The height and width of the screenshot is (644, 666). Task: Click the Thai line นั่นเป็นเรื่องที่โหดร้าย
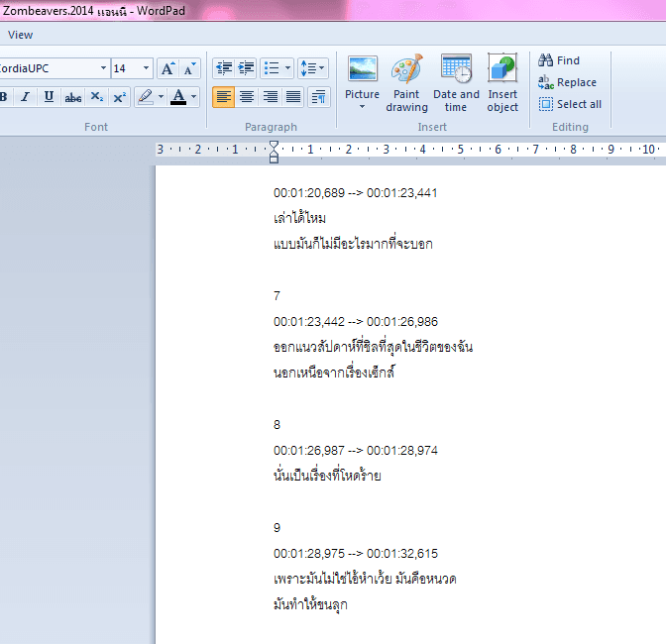pos(327,475)
